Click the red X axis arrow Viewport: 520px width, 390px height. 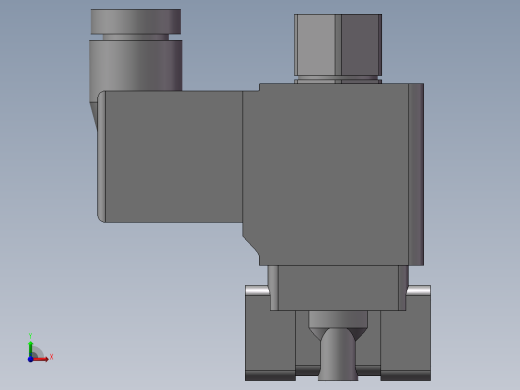click(41, 359)
